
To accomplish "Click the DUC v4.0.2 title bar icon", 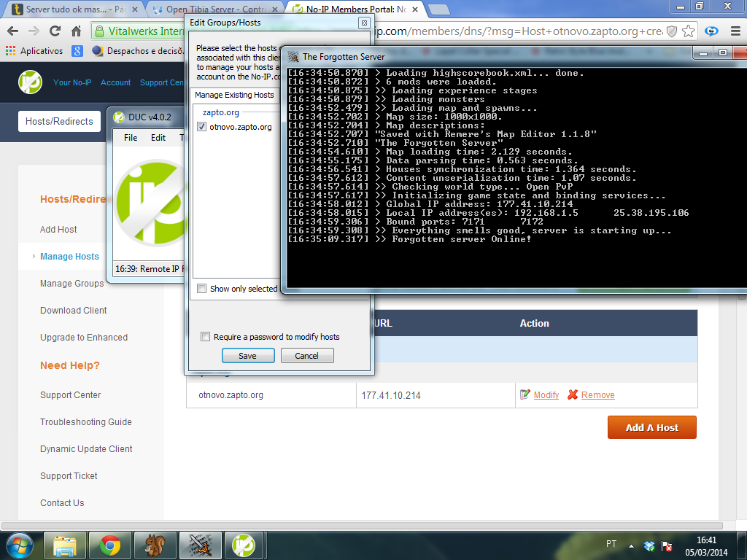I will (x=119, y=117).
